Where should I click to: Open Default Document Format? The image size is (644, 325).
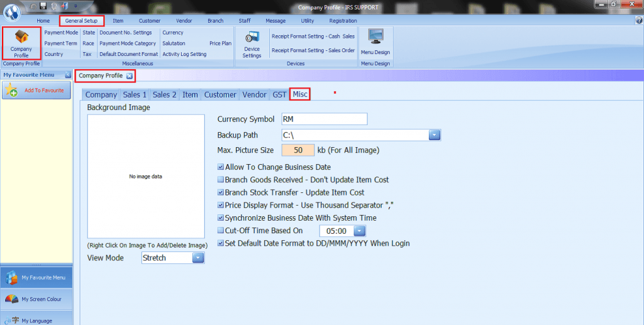coord(128,54)
